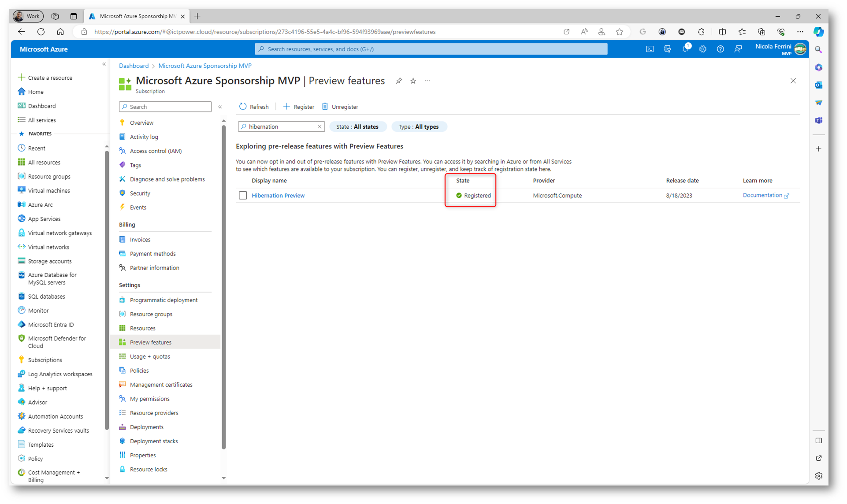The height and width of the screenshot is (504, 847).
Task: Pin Preview features blade to dashboard
Action: click(x=399, y=81)
